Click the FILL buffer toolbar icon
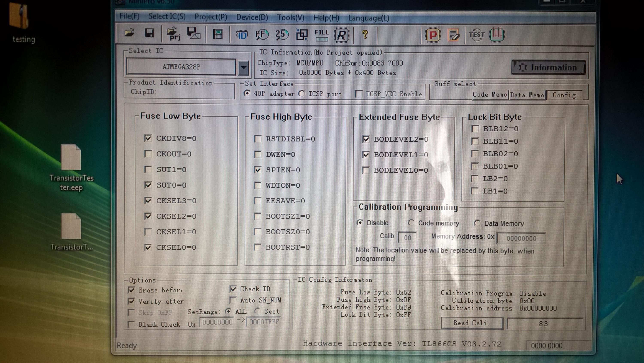 tap(322, 35)
